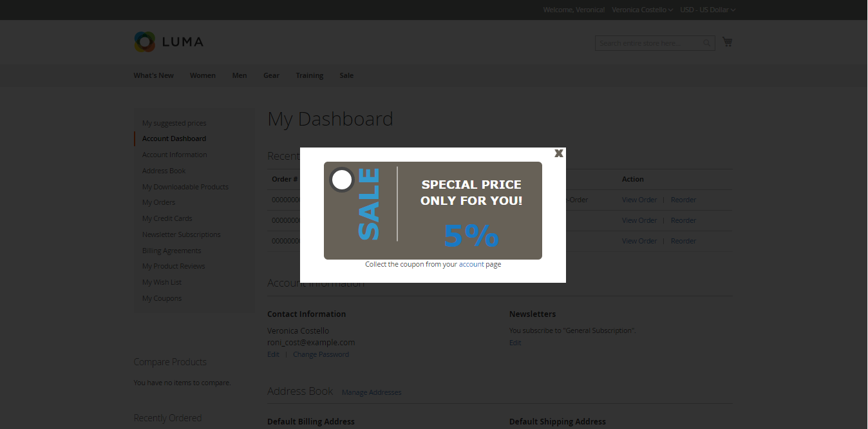Focus the search entire store field
Image resolution: width=868 pixels, height=429 pixels.
pyautogui.click(x=655, y=43)
